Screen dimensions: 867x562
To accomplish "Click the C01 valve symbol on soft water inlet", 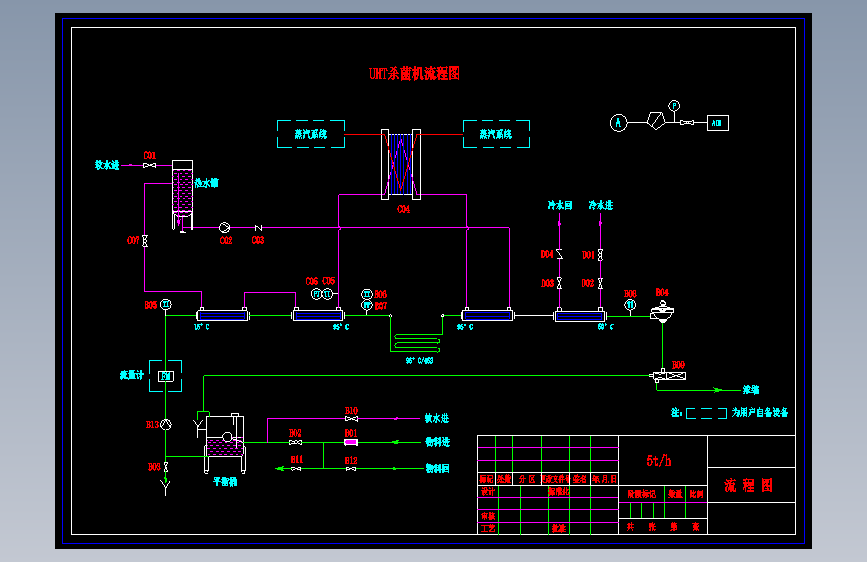I will point(149,165).
